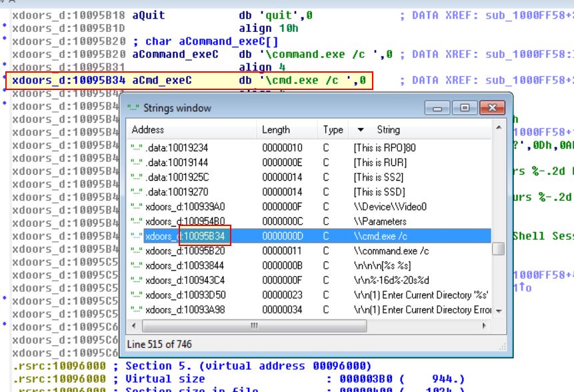Image resolution: width=574 pixels, height=392 pixels.
Task: Click the up arrow of the vertical scrollbar
Action: tap(498, 127)
